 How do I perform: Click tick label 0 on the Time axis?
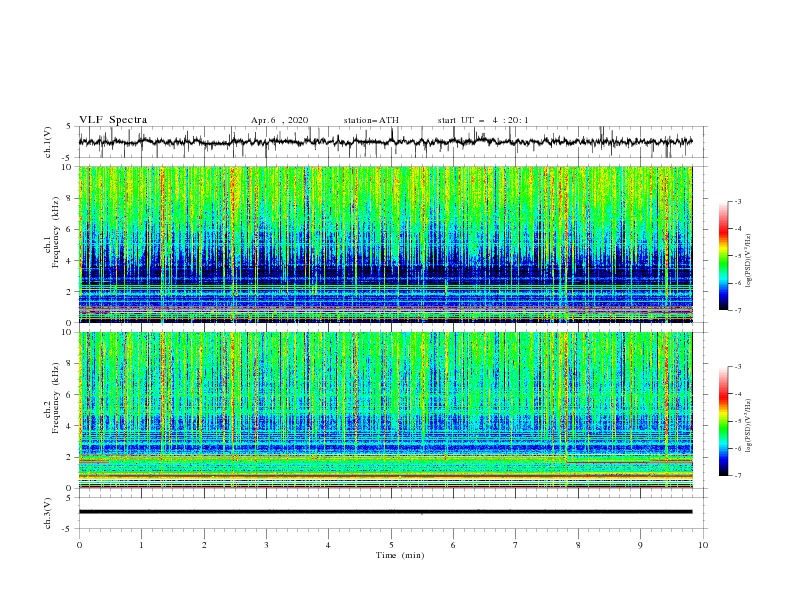79,545
